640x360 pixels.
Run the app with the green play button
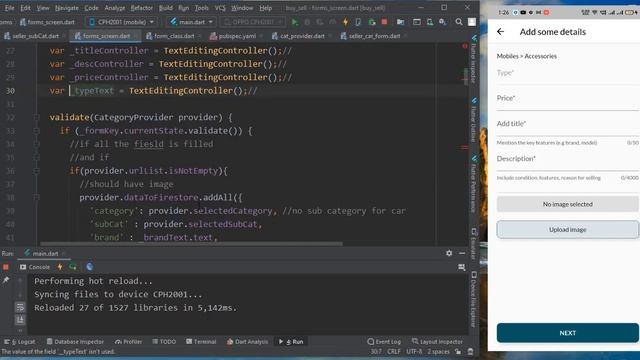click(x=295, y=22)
